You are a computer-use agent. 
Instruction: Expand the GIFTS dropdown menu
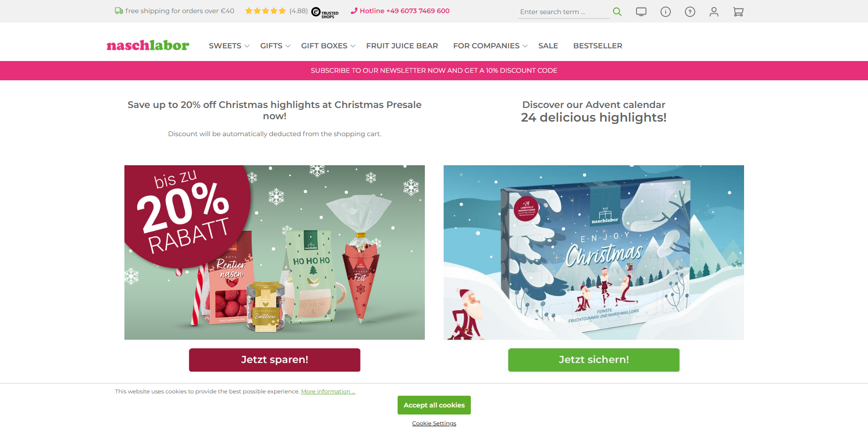tap(276, 46)
